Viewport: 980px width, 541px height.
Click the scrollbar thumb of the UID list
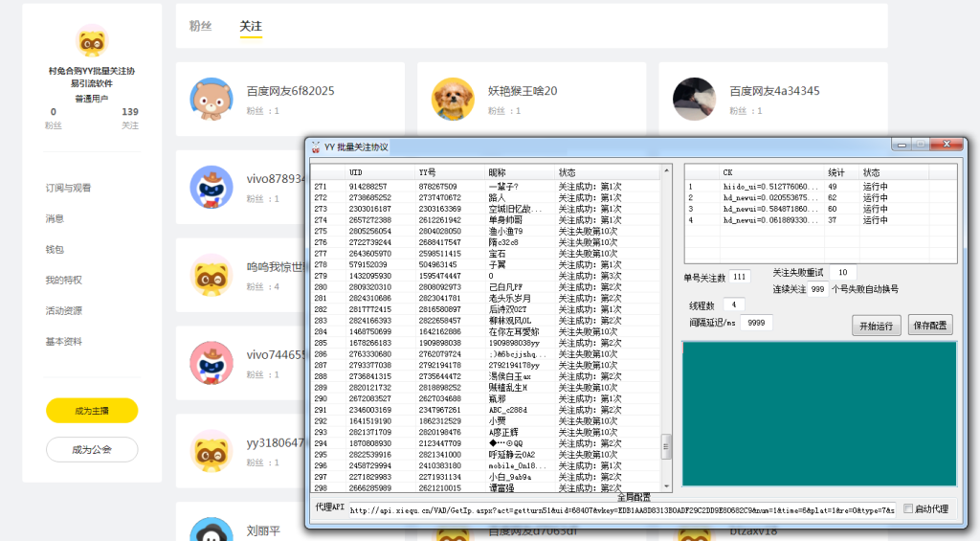click(x=667, y=446)
